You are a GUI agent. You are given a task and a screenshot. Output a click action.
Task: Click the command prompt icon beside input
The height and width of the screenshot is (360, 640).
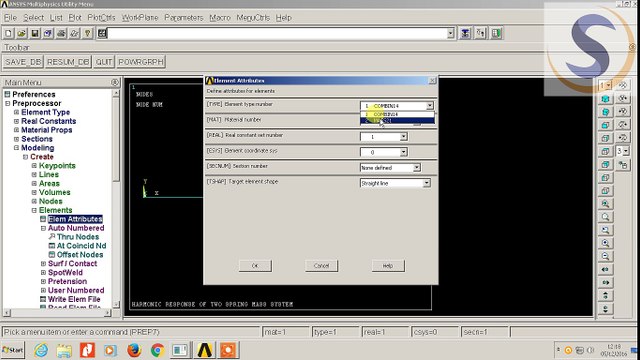tap(102, 33)
